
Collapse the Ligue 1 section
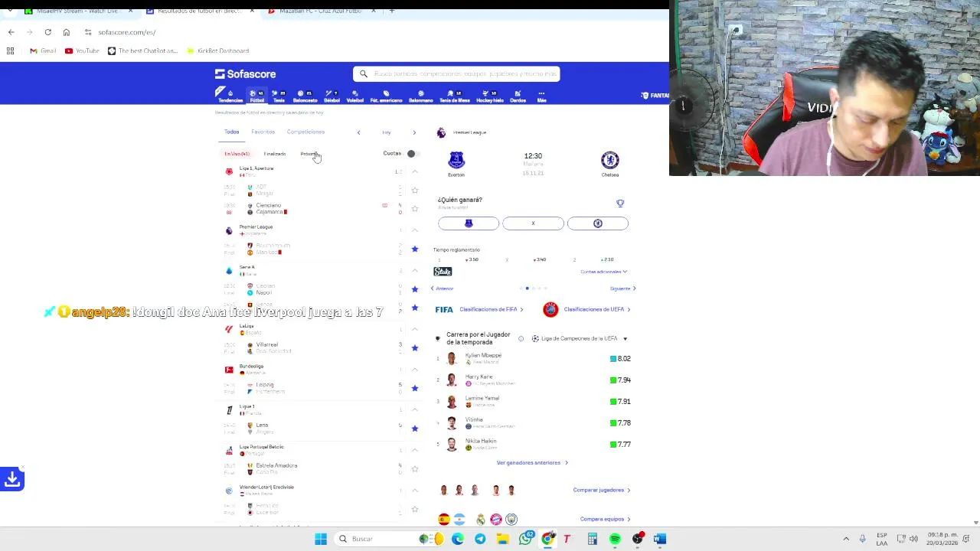pyautogui.click(x=415, y=409)
